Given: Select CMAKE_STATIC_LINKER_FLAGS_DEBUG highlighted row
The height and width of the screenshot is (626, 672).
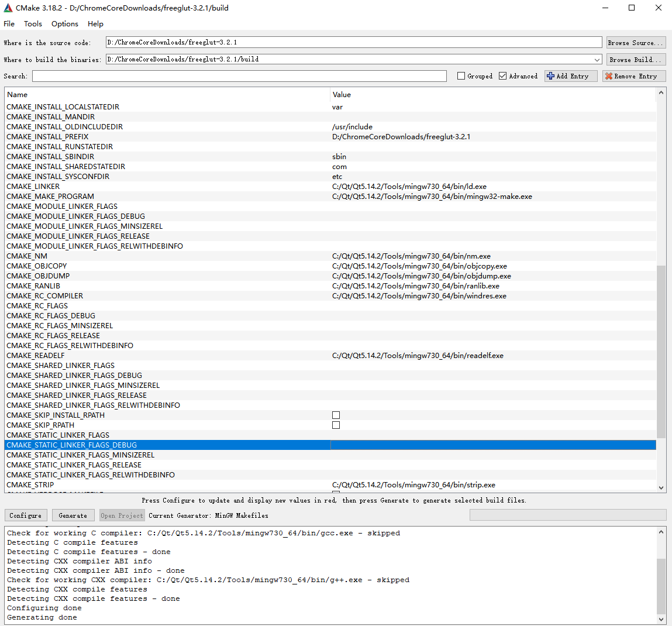Looking at the screenshot, I should (330, 445).
